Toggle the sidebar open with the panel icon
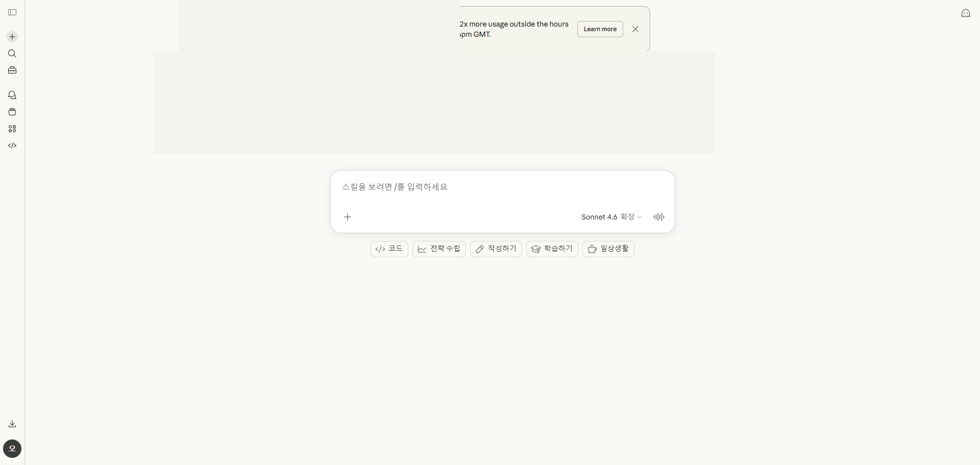This screenshot has width=980, height=465. 12,12
